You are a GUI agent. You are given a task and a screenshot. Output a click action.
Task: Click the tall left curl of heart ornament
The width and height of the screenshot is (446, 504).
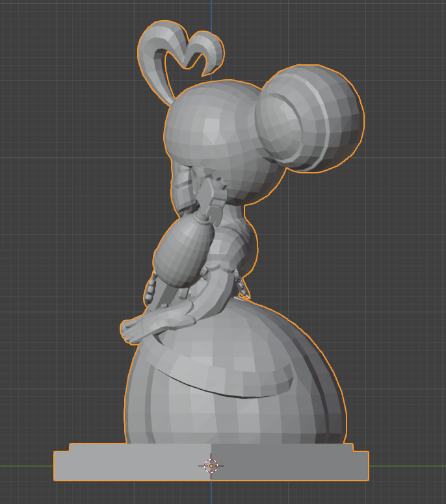(x=155, y=52)
